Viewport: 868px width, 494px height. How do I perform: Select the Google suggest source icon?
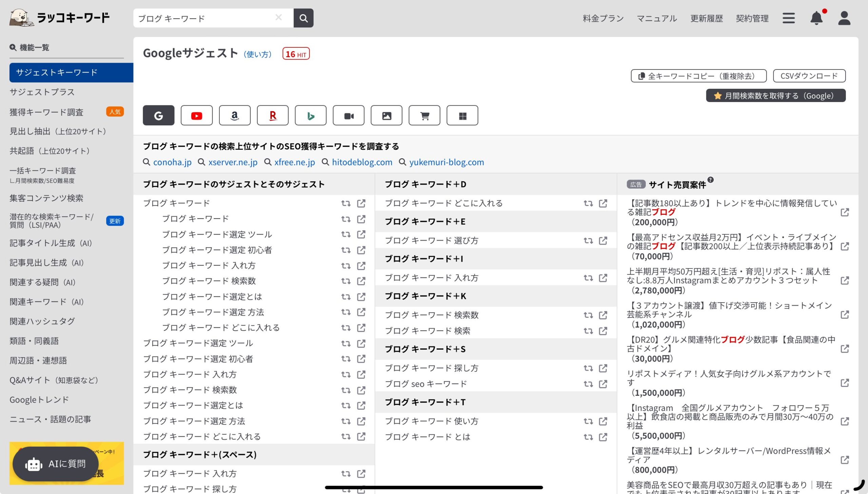click(x=158, y=115)
